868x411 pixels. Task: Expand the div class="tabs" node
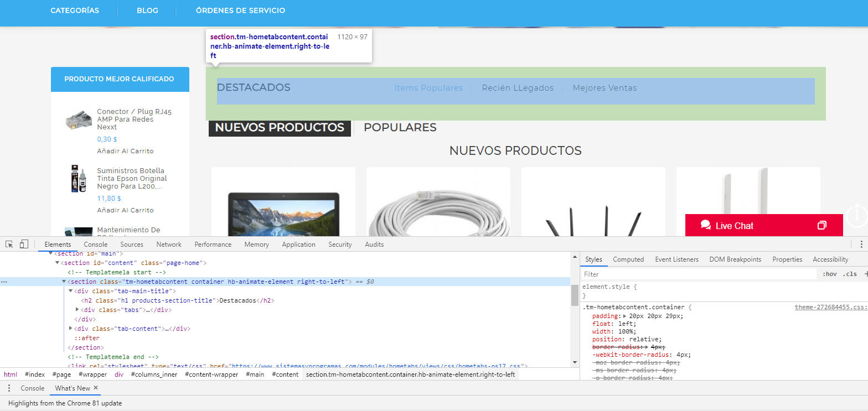77,310
